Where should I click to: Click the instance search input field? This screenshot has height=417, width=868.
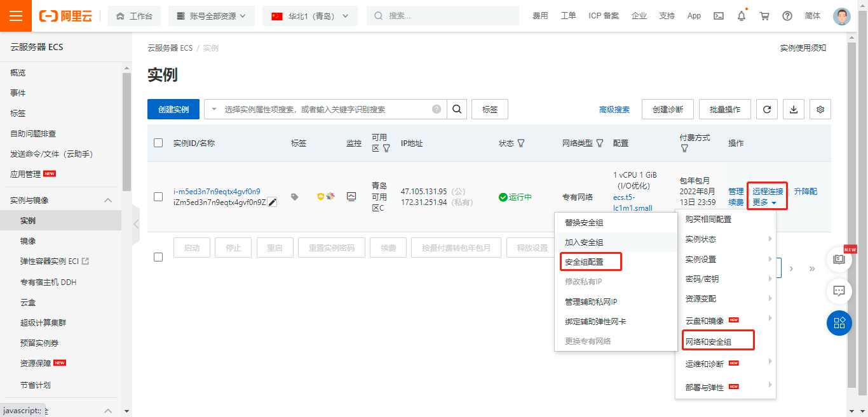point(325,109)
